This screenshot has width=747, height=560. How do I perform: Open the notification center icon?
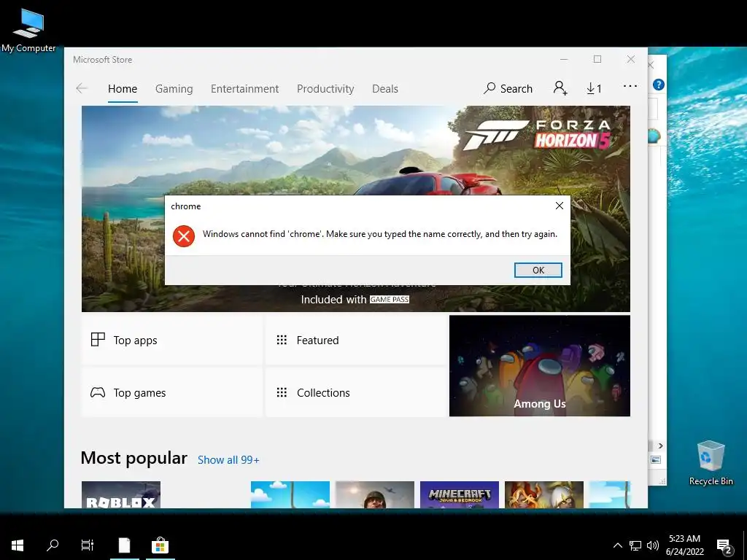[x=724, y=546]
